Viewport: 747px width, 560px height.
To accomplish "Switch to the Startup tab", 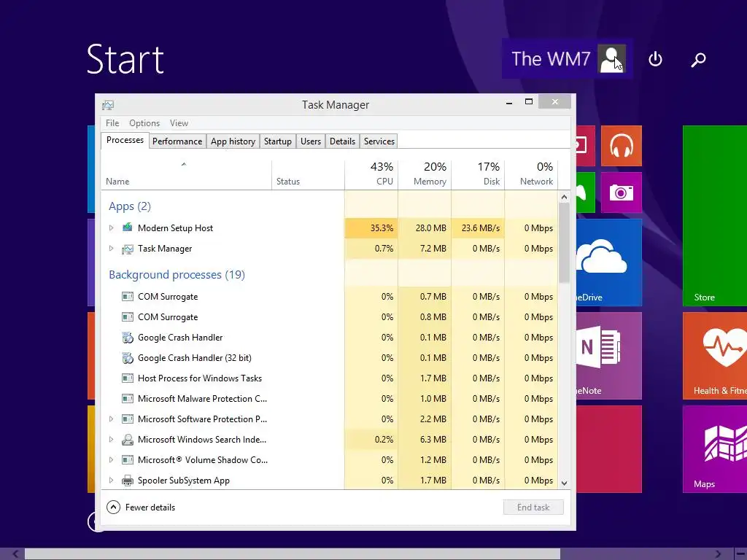I will tap(278, 141).
